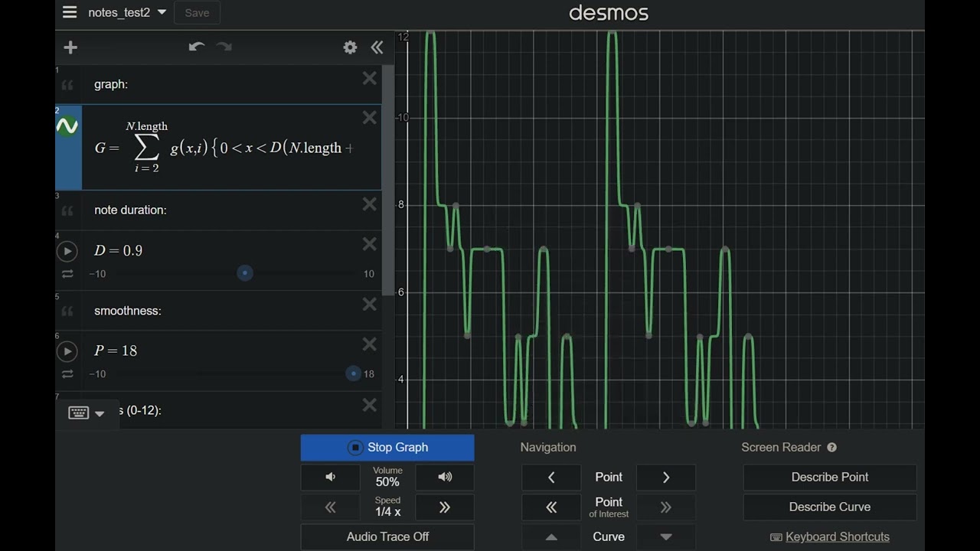Image resolution: width=980 pixels, height=551 pixels.
Task: Undo the last edit
Action: tap(196, 47)
